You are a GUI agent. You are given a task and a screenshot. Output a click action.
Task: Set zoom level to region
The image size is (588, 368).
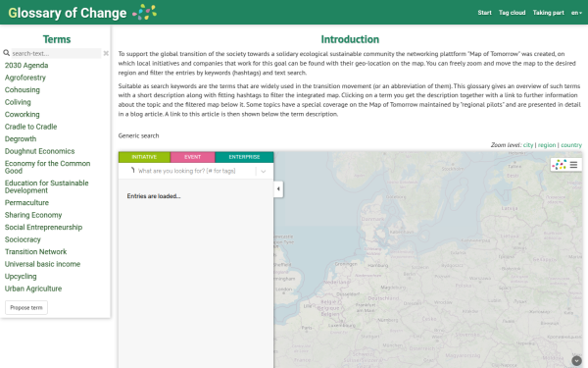coord(547,145)
